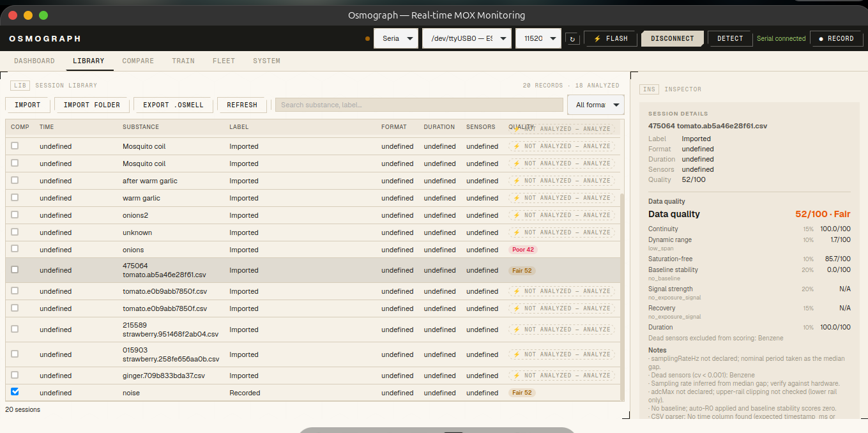Open the baud rate dropdown
This screenshot has width=868, height=433.
pyautogui.click(x=538, y=38)
